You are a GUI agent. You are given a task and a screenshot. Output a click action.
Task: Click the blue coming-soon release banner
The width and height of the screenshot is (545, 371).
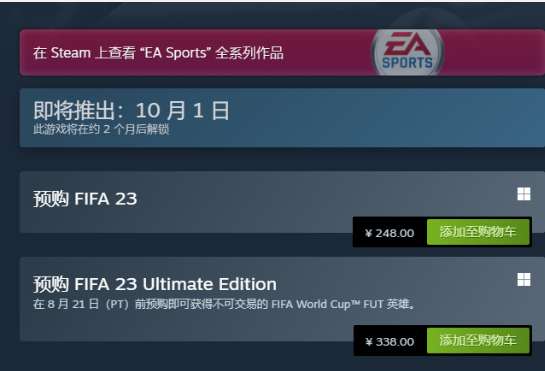pyautogui.click(x=282, y=118)
